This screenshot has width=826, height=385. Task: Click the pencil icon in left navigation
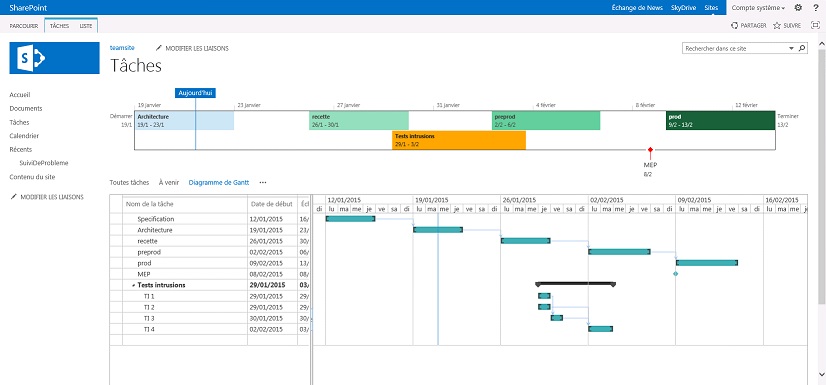(x=13, y=197)
